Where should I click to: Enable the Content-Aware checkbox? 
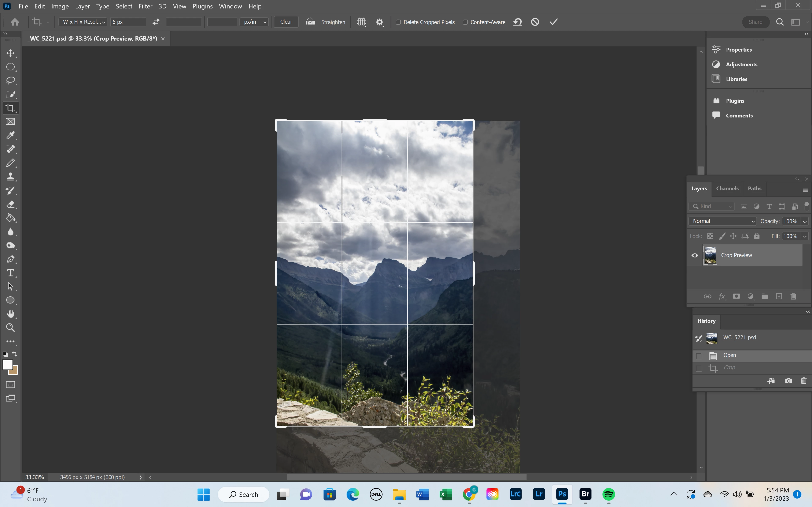click(465, 22)
